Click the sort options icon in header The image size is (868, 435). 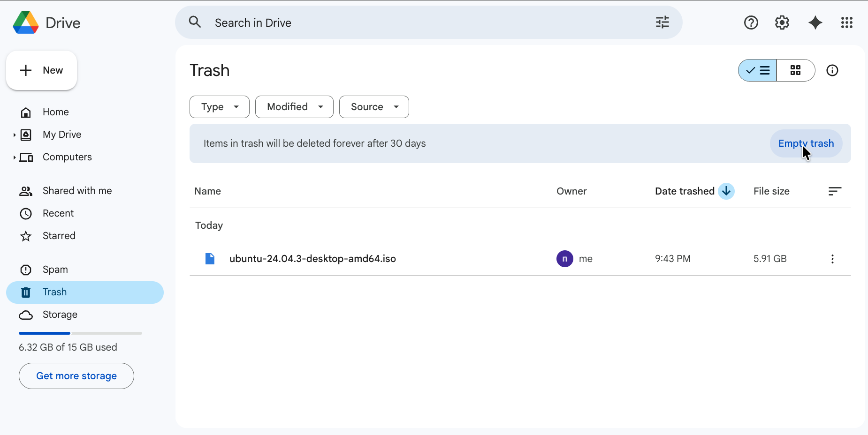[834, 191]
